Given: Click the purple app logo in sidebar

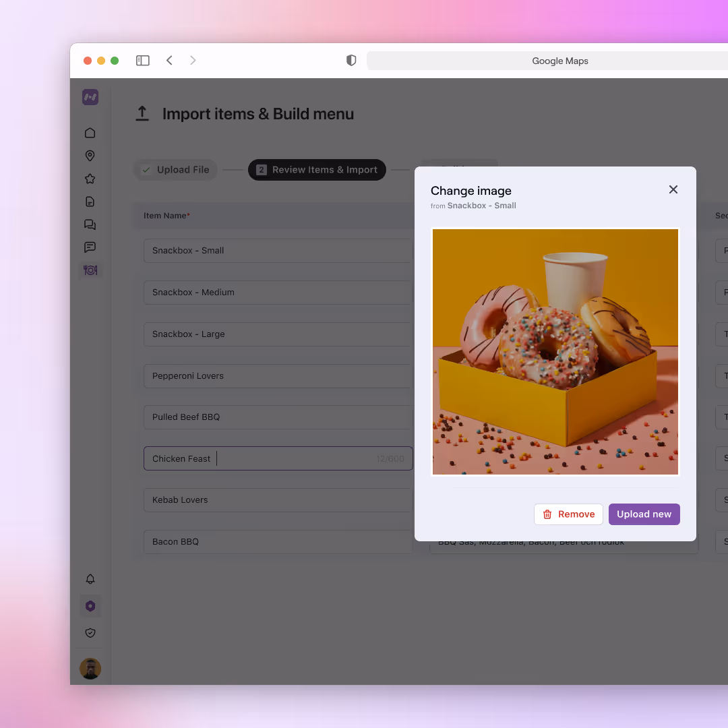Looking at the screenshot, I should [x=90, y=97].
